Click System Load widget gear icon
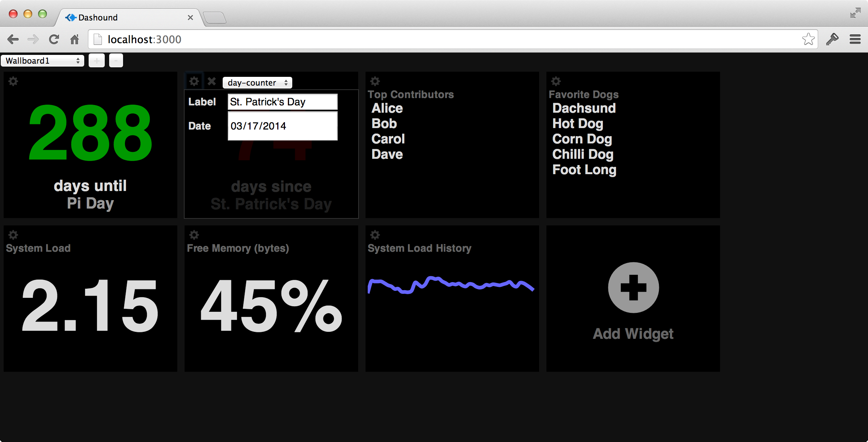This screenshot has width=868, height=442. coord(13,235)
